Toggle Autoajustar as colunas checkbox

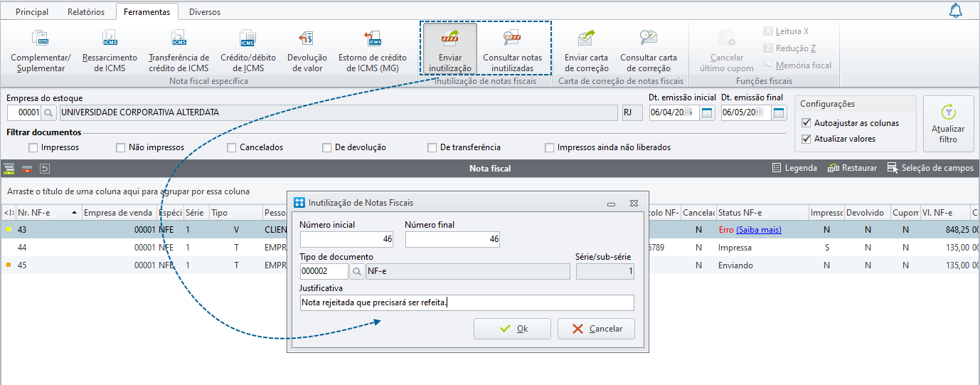tap(806, 123)
